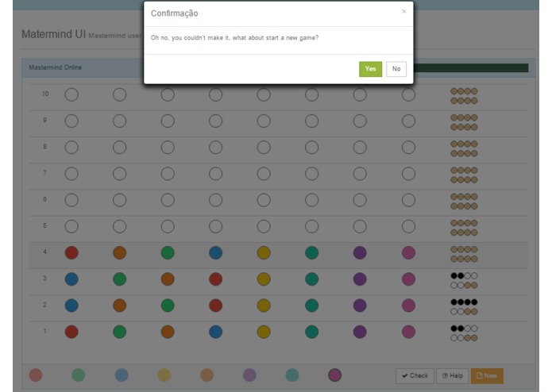The image size is (552, 392).
Task: Open Help
Action: pos(453,376)
